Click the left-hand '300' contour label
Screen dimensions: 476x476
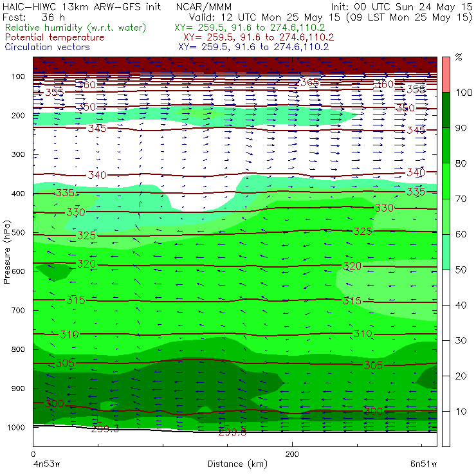(55, 404)
